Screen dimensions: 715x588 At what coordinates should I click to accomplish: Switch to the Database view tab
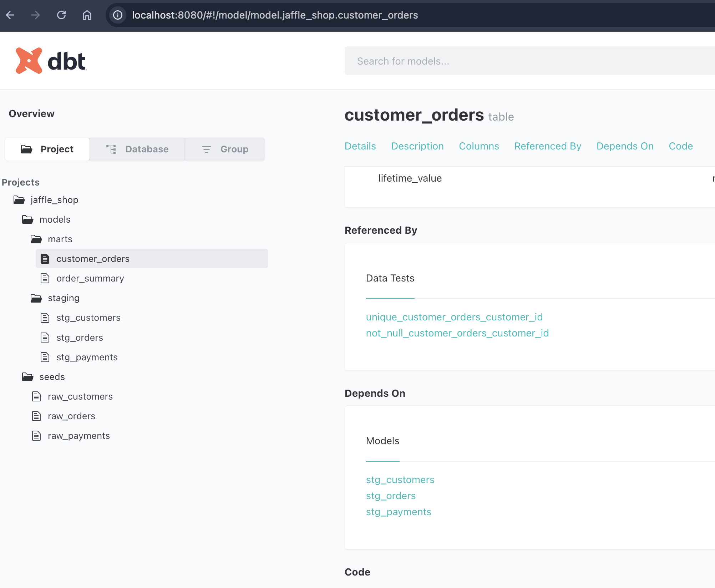point(137,149)
